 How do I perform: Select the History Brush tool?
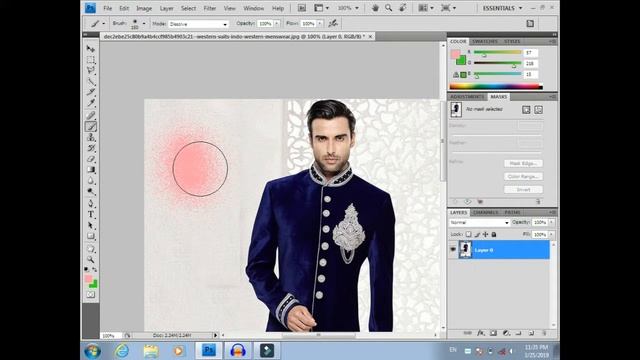tap(91, 148)
